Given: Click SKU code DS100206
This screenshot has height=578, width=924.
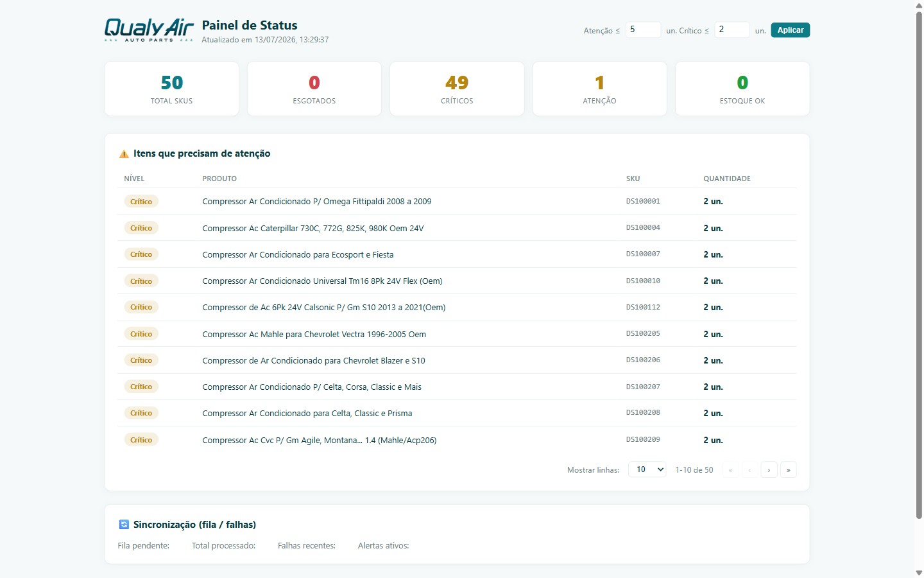Looking at the screenshot, I should (643, 360).
